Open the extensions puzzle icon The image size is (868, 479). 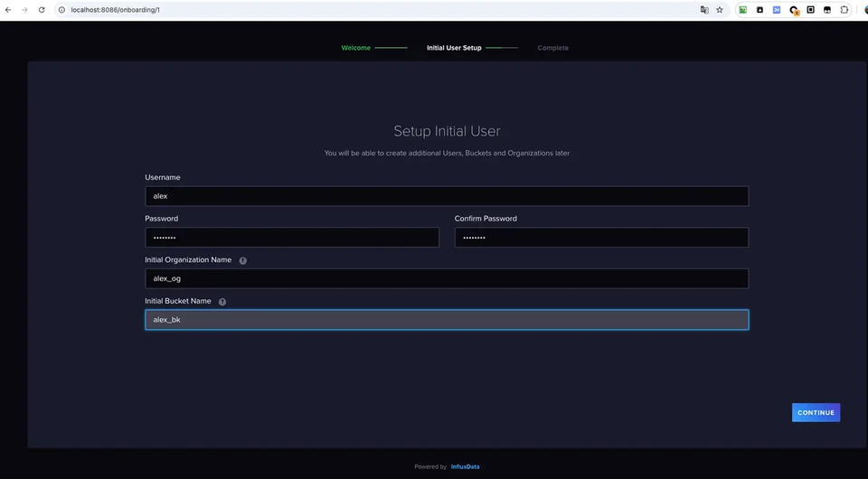[x=844, y=10]
